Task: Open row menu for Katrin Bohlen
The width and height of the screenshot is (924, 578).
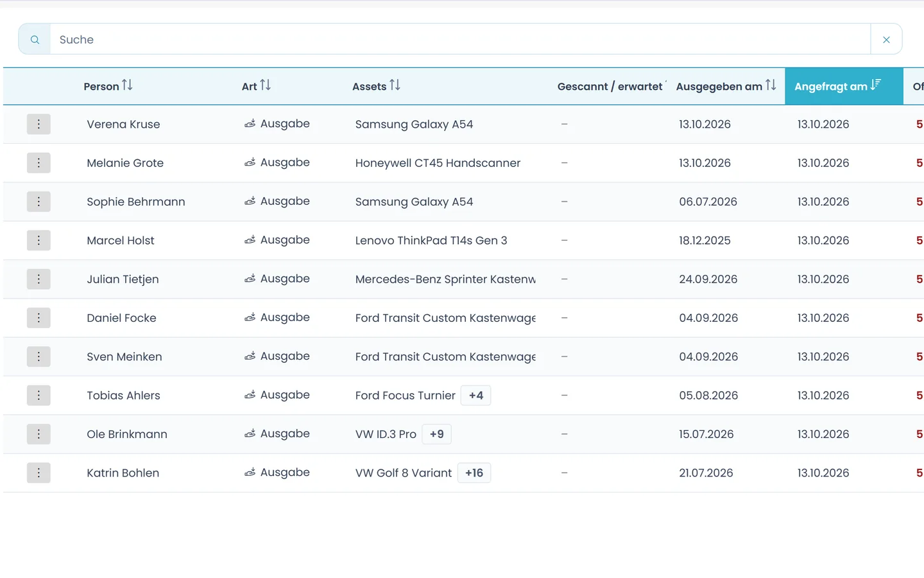Action: [x=38, y=473]
